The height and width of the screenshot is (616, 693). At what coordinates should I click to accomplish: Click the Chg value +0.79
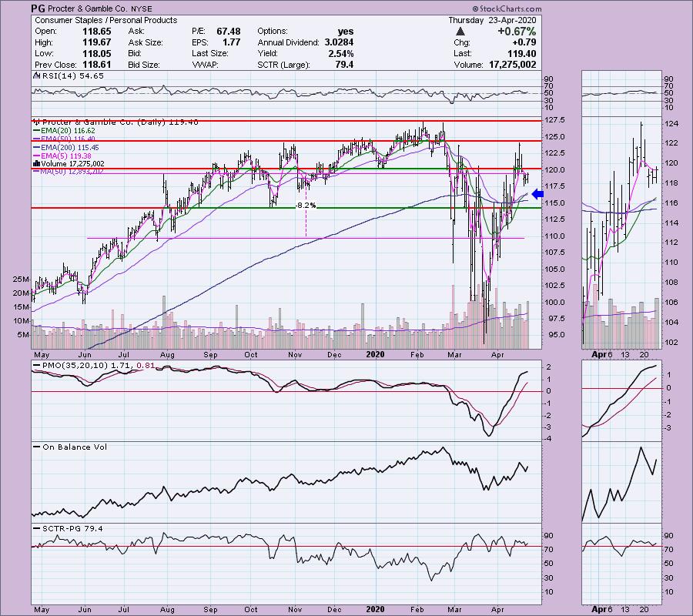tap(524, 42)
